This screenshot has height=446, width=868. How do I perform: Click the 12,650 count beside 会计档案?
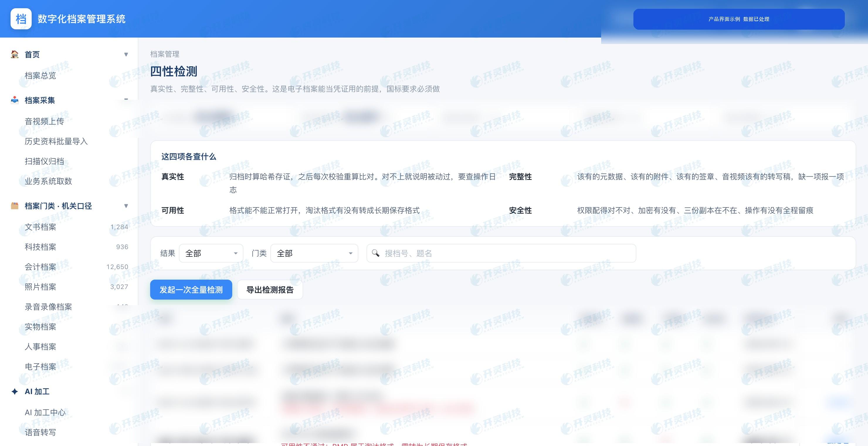click(117, 267)
